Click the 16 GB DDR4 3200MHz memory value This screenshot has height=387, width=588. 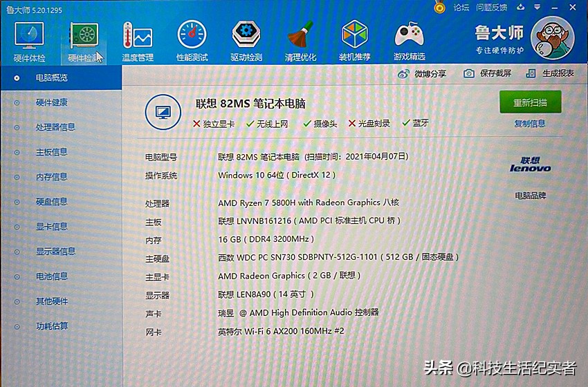pos(266,239)
